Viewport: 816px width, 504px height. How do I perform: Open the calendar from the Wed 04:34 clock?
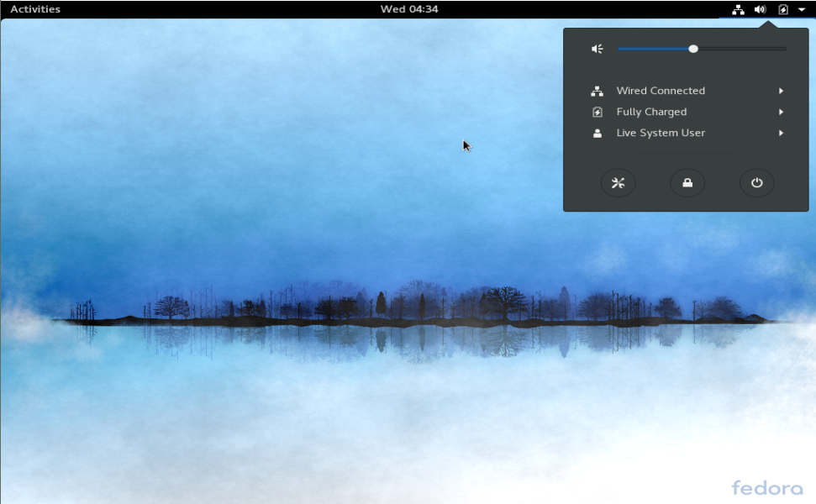tap(408, 9)
